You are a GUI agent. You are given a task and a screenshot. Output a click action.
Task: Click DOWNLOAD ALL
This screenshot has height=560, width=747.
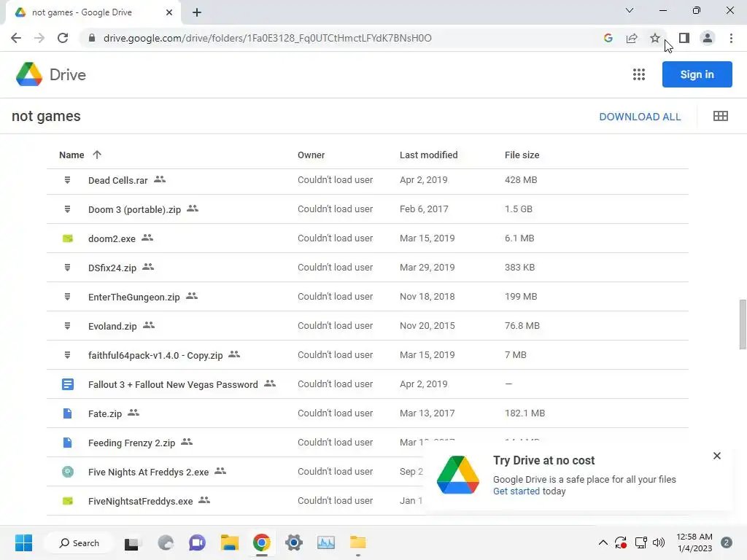639,117
